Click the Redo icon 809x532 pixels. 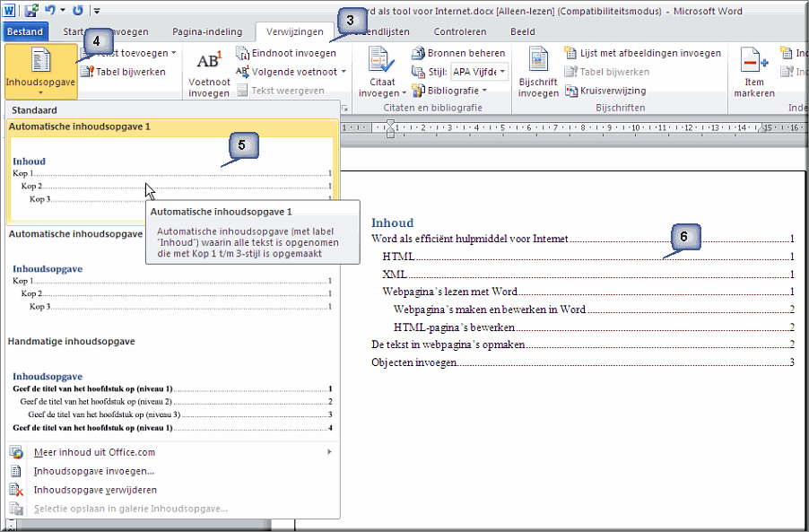pos(77,10)
